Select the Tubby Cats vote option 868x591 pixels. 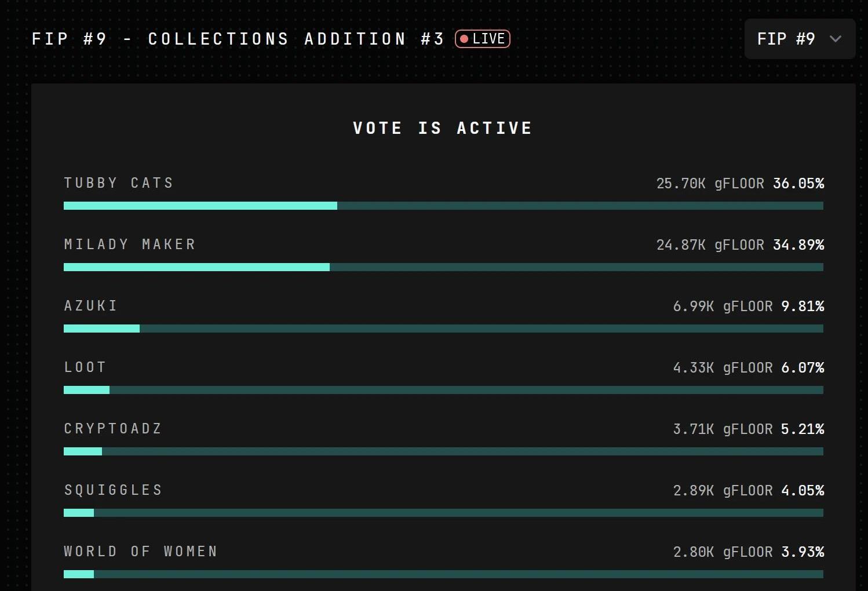click(119, 183)
